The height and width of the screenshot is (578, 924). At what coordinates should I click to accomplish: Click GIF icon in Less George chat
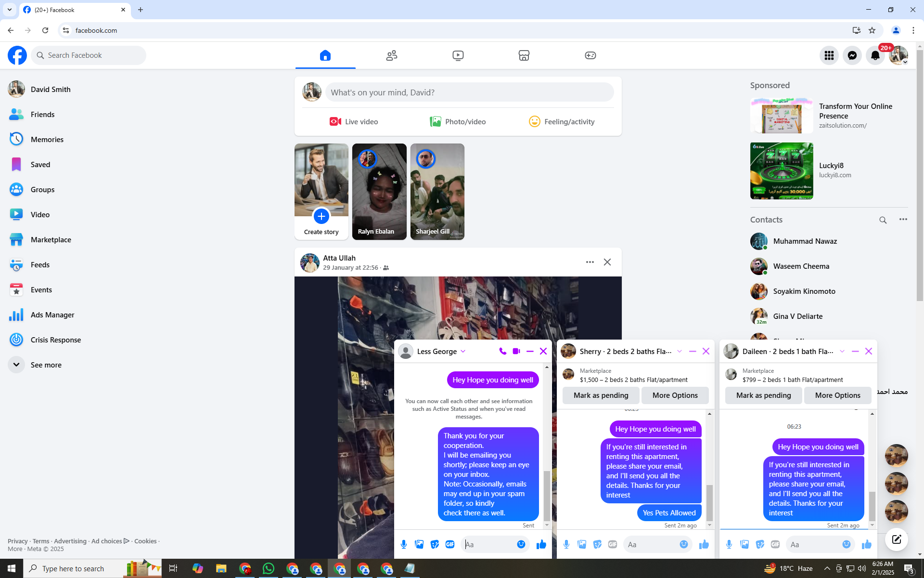(450, 544)
